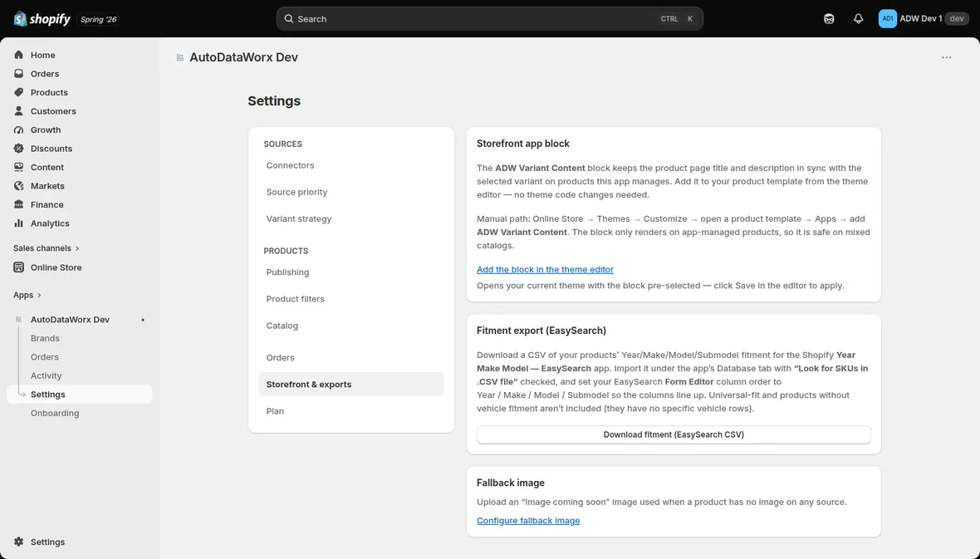Image resolution: width=980 pixels, height=559 pixels.
Task: Click the Fallback image heading
Action: click(511, 483)
